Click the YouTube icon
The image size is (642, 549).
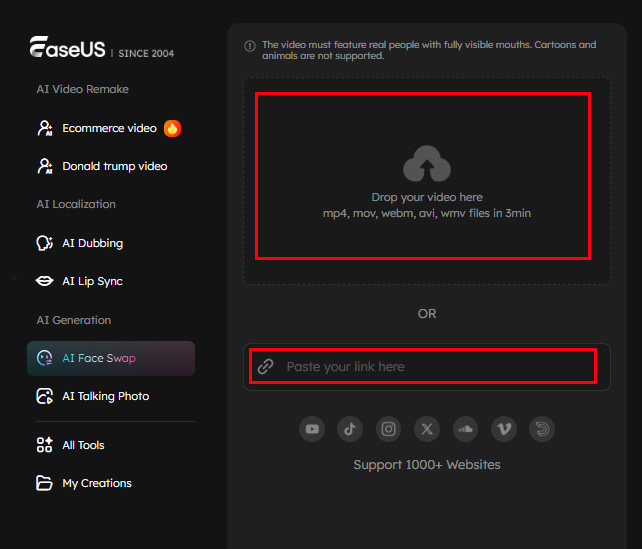[x=312, y=429]
